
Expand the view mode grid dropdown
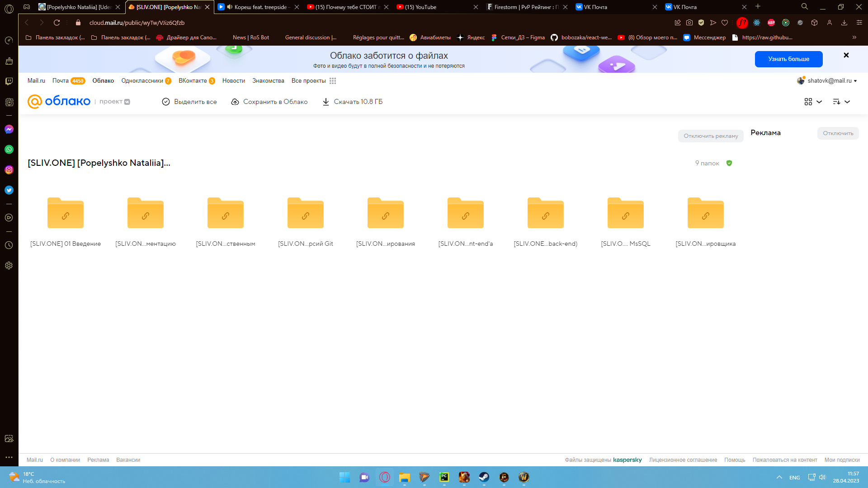(813, 102)
